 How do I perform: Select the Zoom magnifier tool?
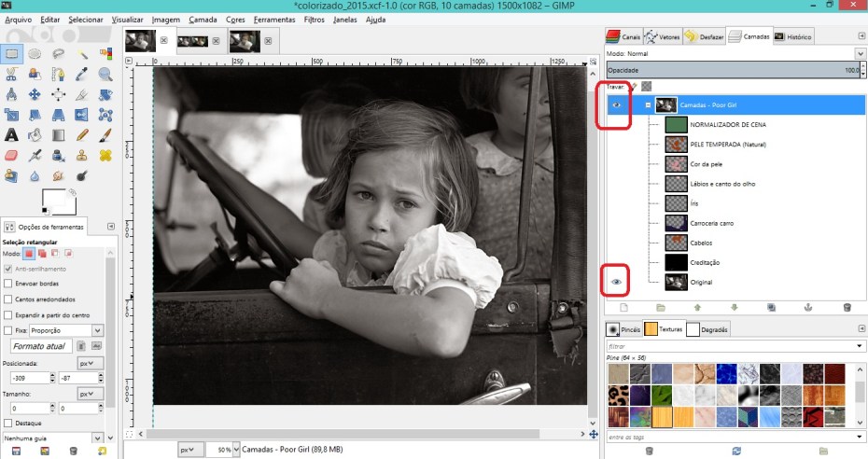105,74
